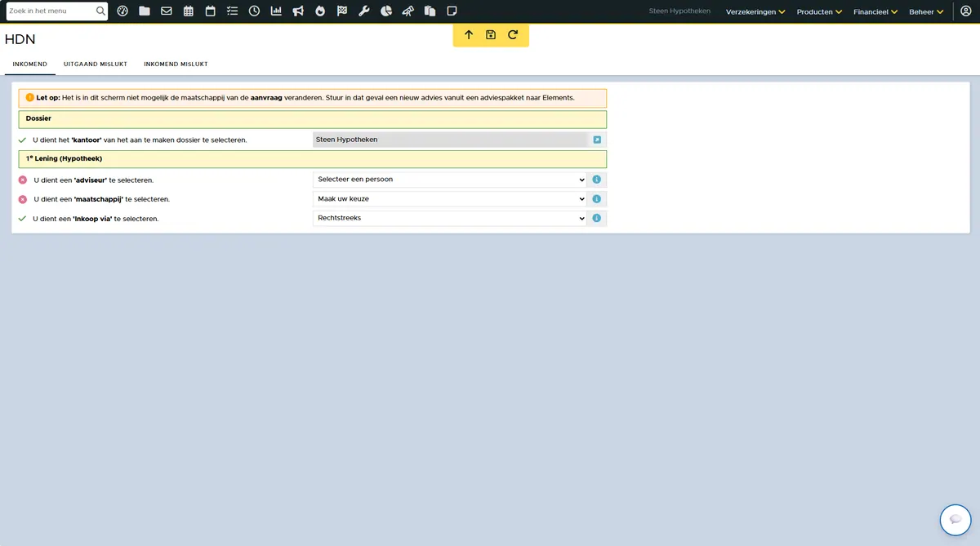
Task: Click the checkered flag icon
Action: [x=342, y=11]
